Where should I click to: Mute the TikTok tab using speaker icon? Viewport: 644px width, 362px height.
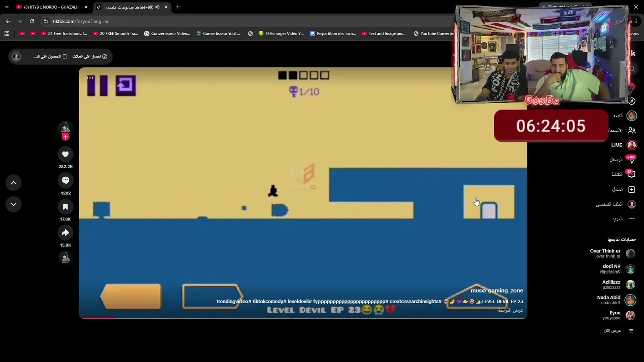[157, 7]
